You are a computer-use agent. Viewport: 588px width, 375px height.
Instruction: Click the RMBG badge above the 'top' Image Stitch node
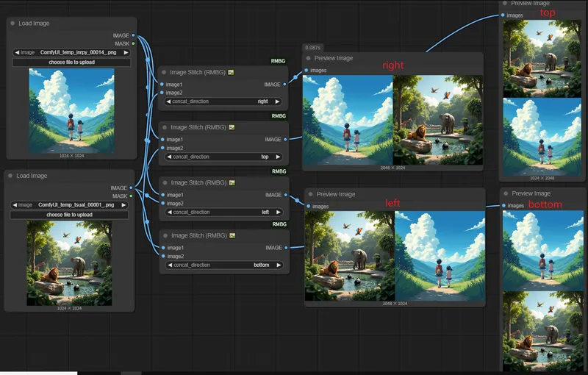[x=279, y=116]
